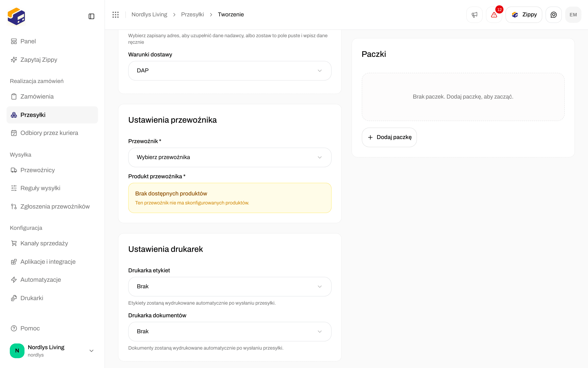Collapse the sidebar with the panel icon

[x=91, y=16]
